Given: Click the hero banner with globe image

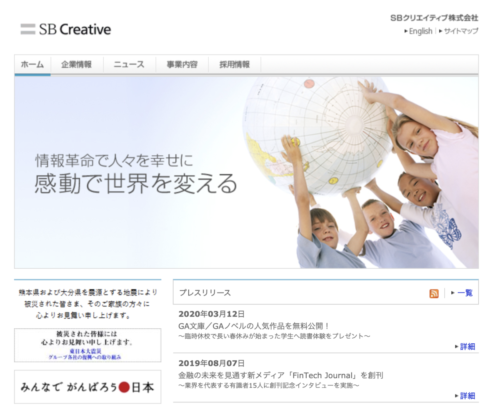Looking at the screenshot, I should click(x=246, y=172).
